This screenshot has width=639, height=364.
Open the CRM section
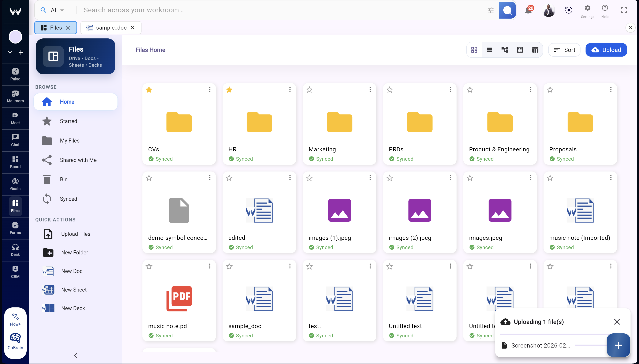pyautogui.click(x=15, y=271)
